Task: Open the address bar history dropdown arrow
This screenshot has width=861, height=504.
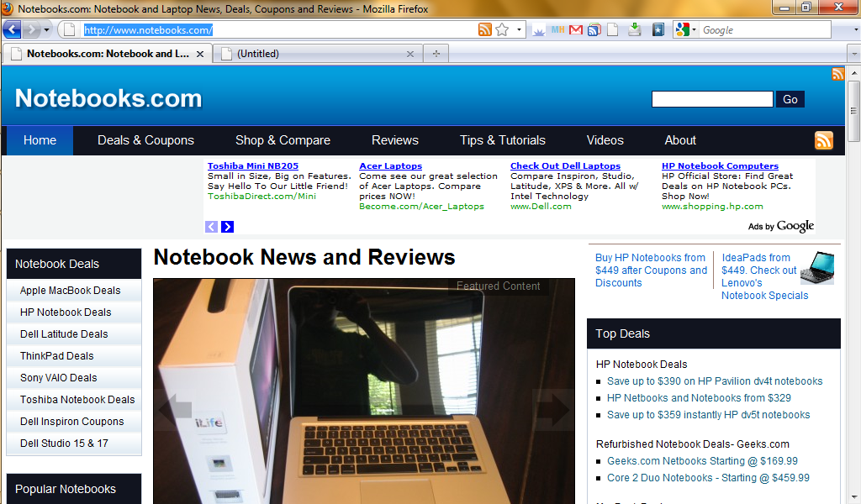Action: click(x=519, y=29)
